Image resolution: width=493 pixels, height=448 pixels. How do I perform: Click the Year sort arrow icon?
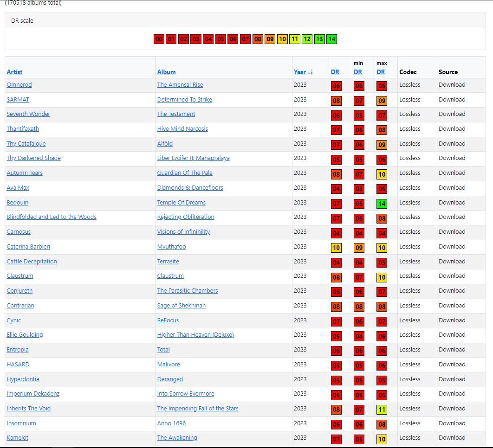(310, 72)
